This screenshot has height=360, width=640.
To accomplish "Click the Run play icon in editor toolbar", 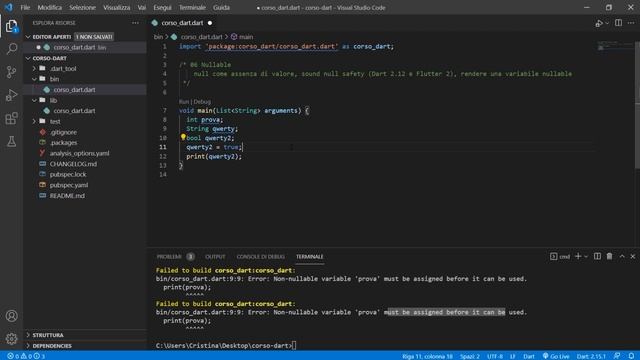I will pos(599,23).
